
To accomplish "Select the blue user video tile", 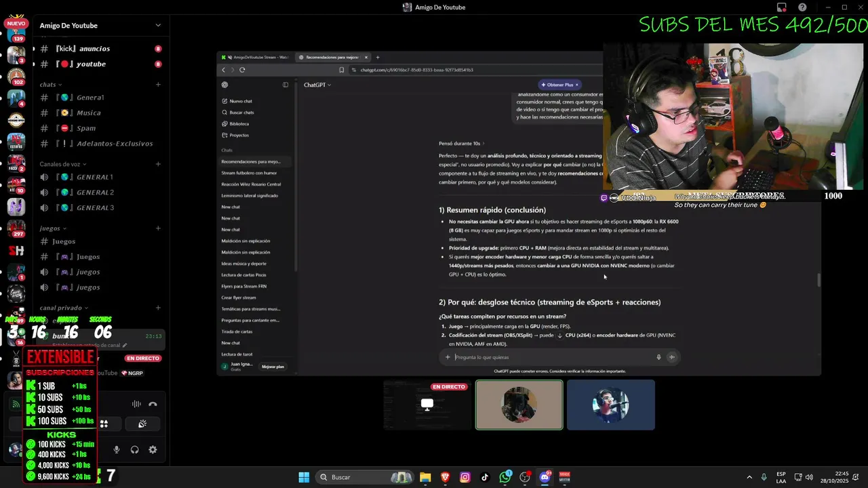I will 611,405.
